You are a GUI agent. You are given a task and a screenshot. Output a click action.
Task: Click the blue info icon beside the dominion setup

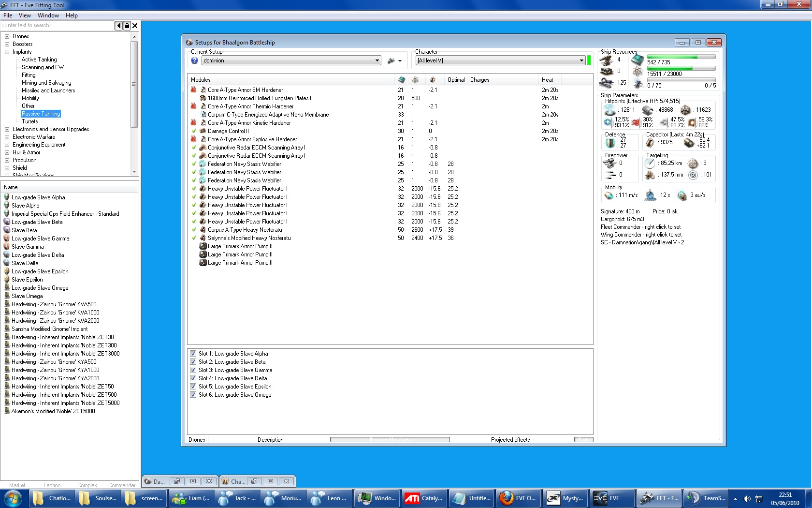tap(194, 60)
